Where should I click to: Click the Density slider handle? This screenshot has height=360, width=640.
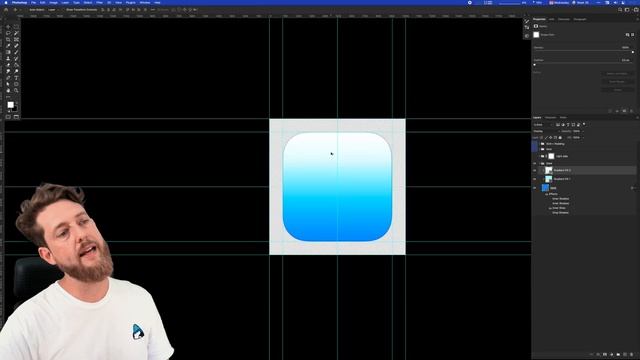point(633,52)
